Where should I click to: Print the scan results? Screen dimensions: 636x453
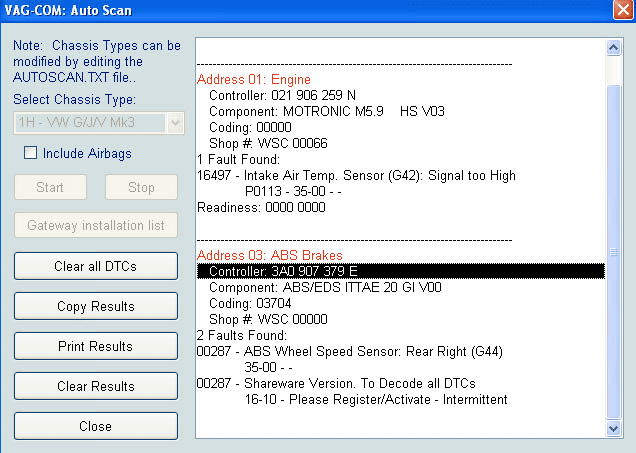[96, 347]
